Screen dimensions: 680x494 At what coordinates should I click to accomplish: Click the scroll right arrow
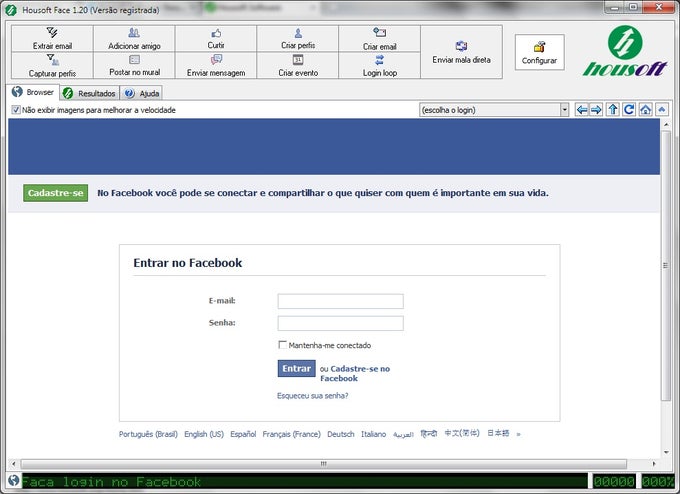click(x=654, y=464)
